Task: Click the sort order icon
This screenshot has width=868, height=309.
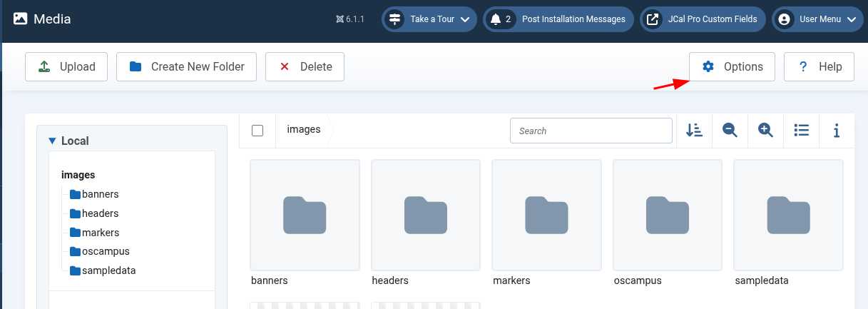Action: coord(694,131)
